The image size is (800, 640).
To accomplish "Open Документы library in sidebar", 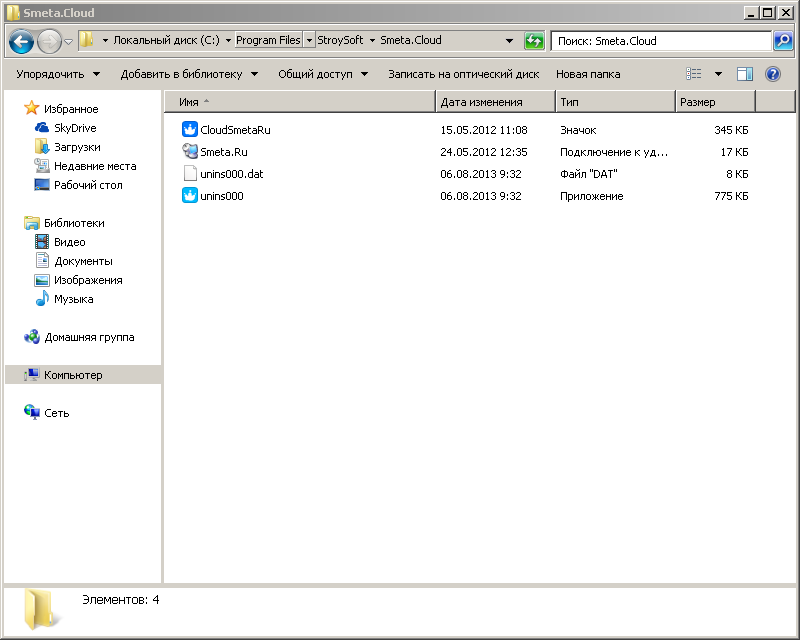I will coord(83,261).
